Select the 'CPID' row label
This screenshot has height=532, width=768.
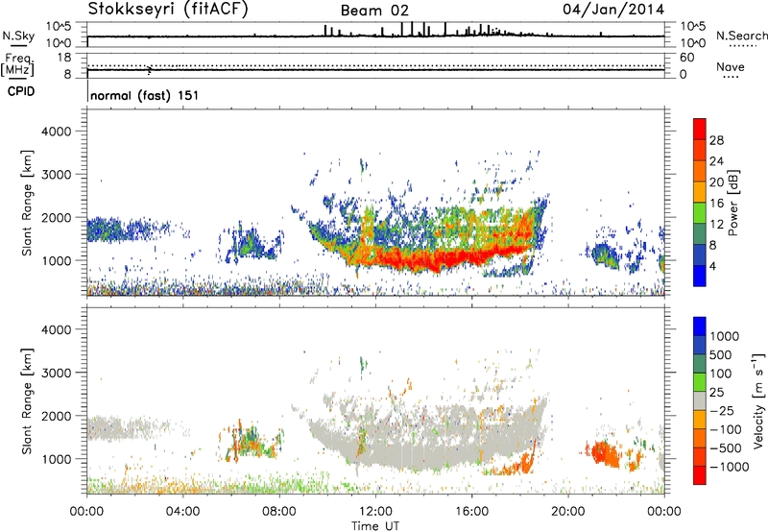coord(21,91)
